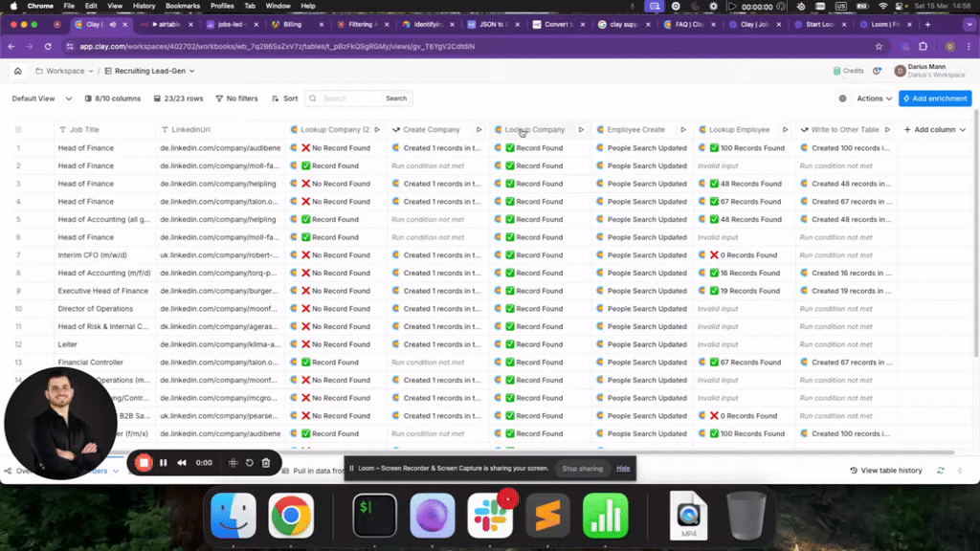Open the Add column dropdown
Image resolution: width=980 pixels, height=551 pixels.
pyautogui.click(x=934, y=129)
